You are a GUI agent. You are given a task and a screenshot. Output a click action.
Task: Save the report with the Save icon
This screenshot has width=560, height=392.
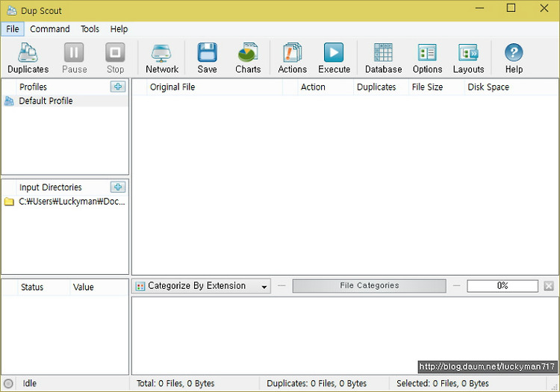[x=207, y=57]
